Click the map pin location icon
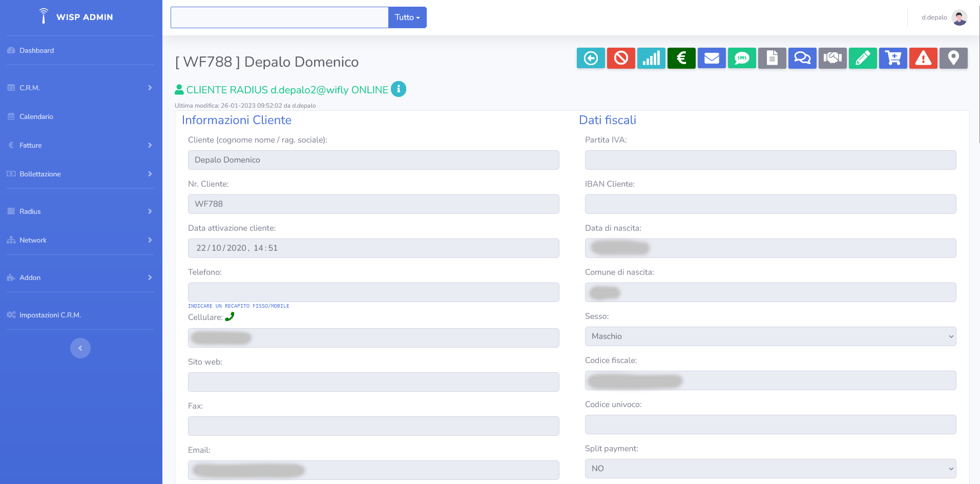This screenshot has height=484, width=980. coord(953,58)
